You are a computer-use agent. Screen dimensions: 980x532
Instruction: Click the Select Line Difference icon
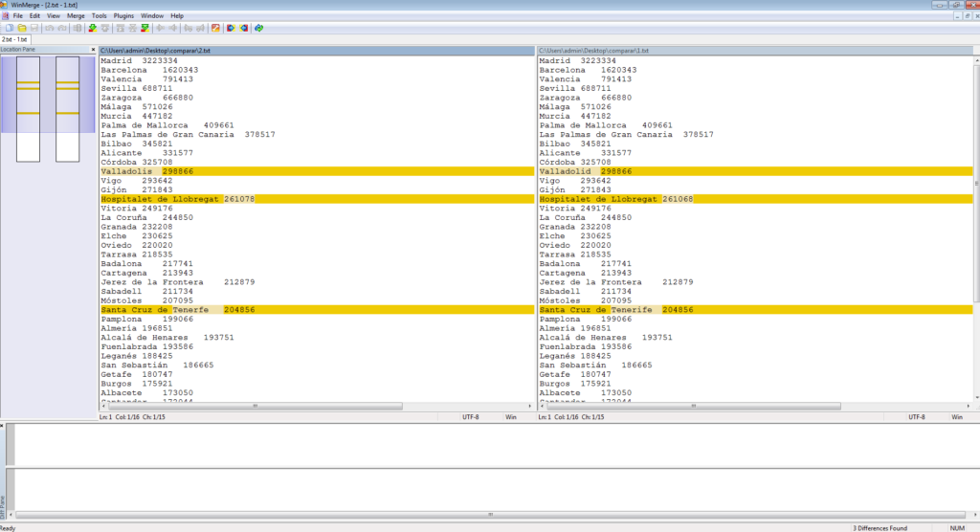[x=78, y=28]
